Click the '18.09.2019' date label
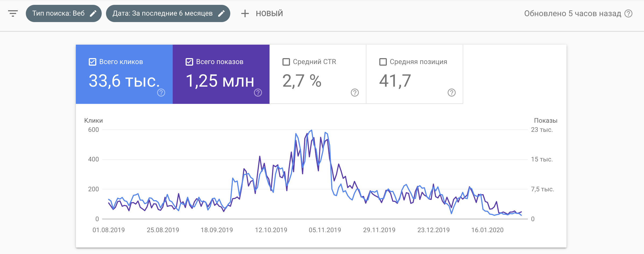This screenshot has width=644, height=254. coord(217,230)
